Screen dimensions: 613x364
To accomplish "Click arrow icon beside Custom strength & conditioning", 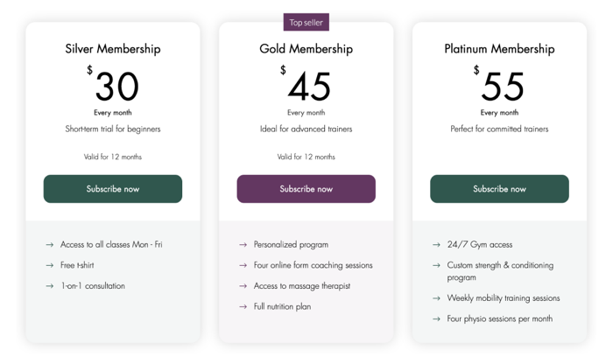I will click(436, 265).
